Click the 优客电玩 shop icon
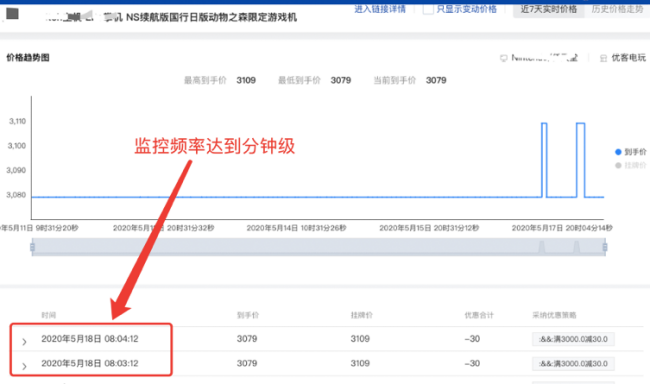This screenshot has width=650, height=384. click(603, 58)
